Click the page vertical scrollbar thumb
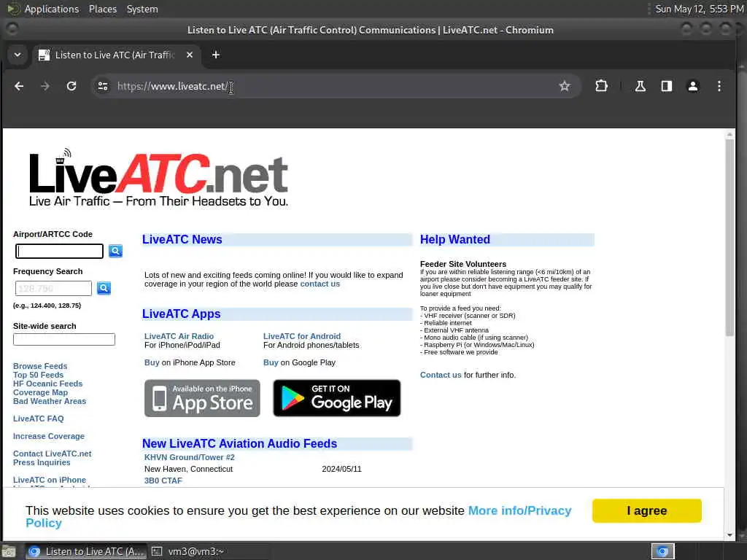This screenshot has width=747, height=560. [x=729, y=238]
